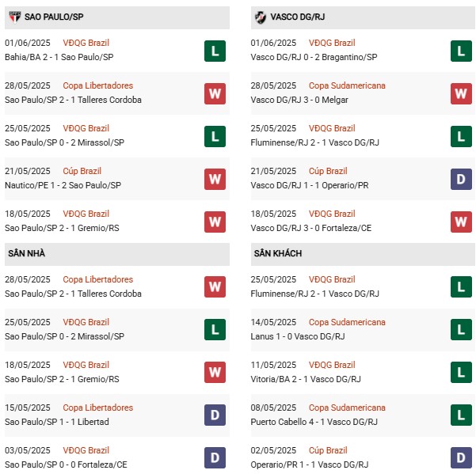This screenshot has height=474, width=476.
Task: Open the Copa Libertadores link dated 15/05/2025
Action: click(x=97, y=408)
